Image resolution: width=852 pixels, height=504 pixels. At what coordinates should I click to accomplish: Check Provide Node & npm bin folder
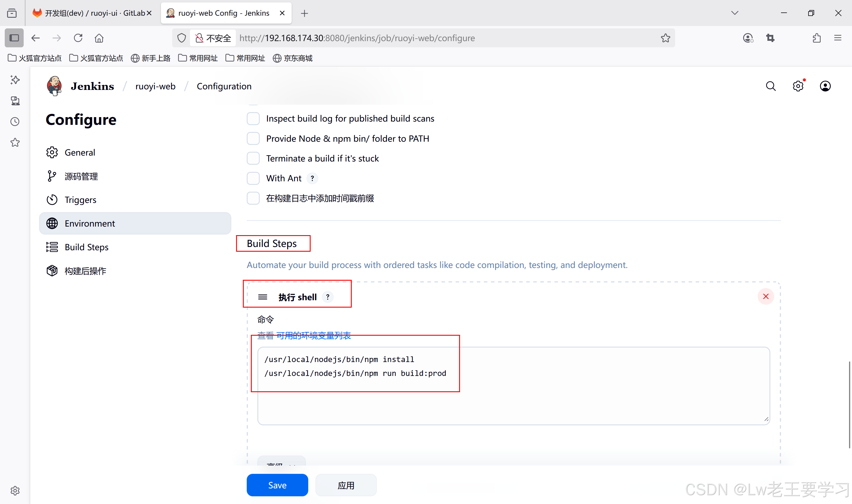tap(253, 138)
